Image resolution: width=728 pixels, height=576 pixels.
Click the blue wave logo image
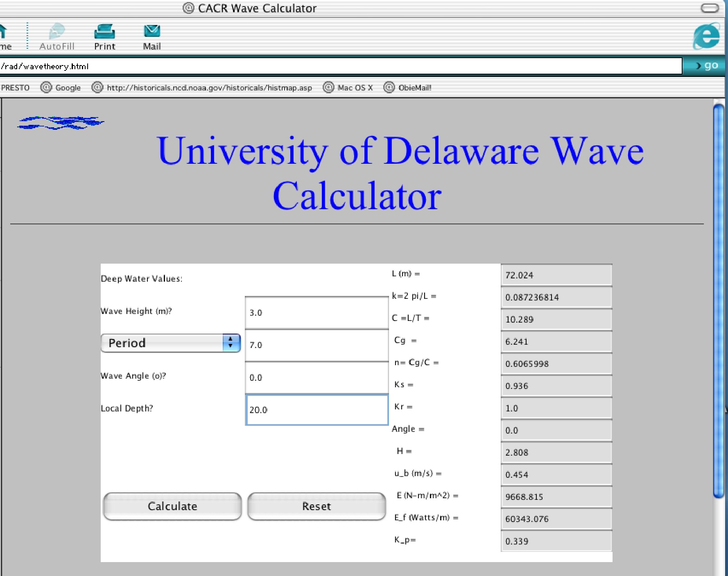point(61,122)
